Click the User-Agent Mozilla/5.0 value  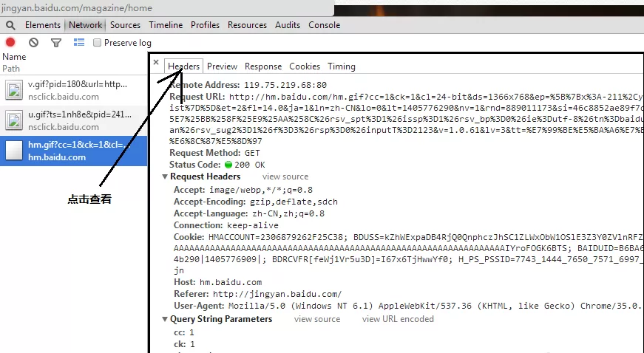[436, 306]
